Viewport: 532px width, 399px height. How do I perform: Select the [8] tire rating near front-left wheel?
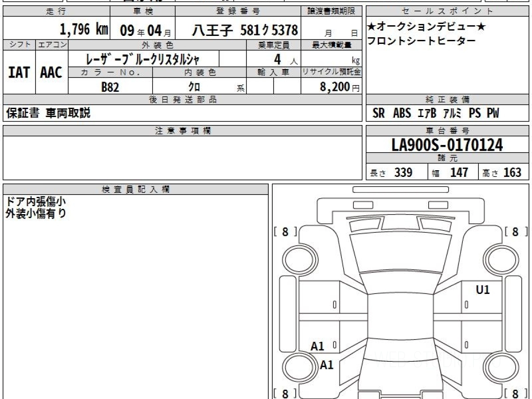click(x=285, y=231)
